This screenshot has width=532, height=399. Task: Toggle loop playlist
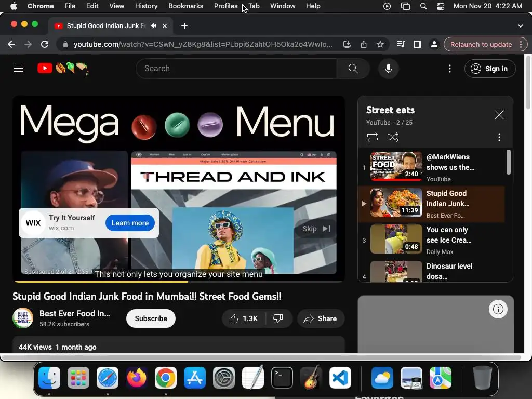(372, 137)
